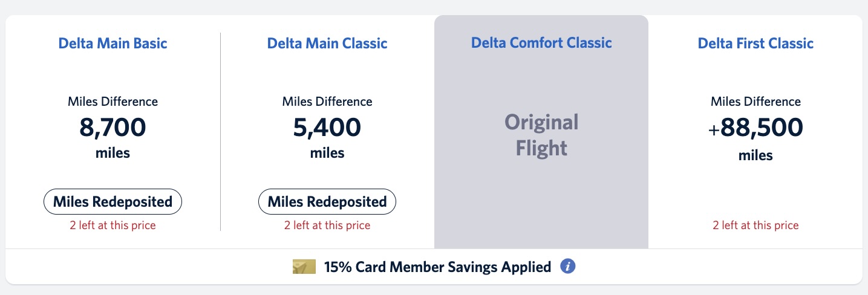
Task: Click Miles Redeposited badge under Main Classic
Action: tap(327, 202)
